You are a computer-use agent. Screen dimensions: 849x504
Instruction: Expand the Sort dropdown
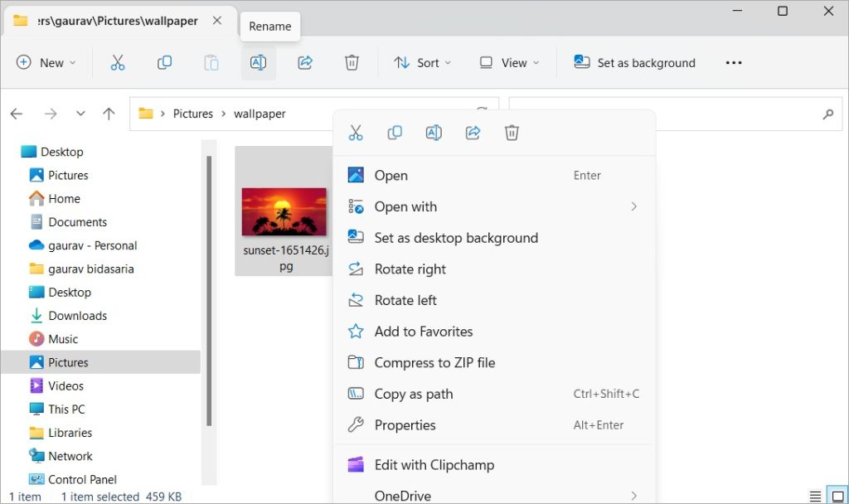point(423,63)
